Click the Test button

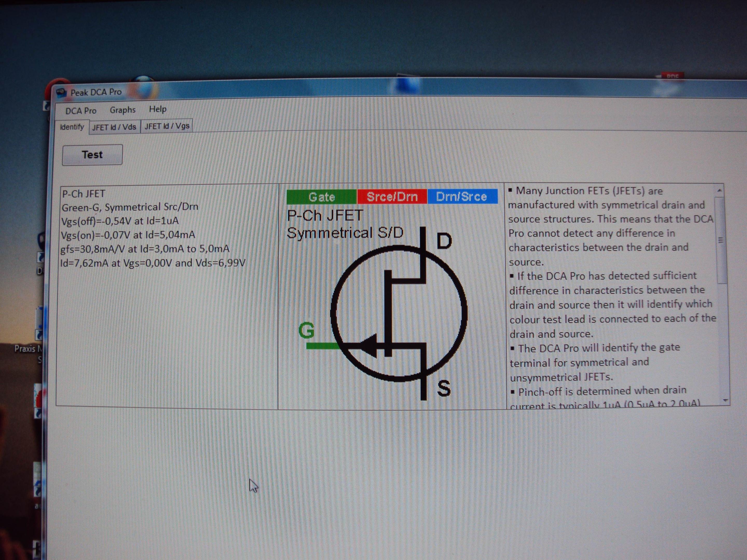pyautogui.click(x=92, y=155)
